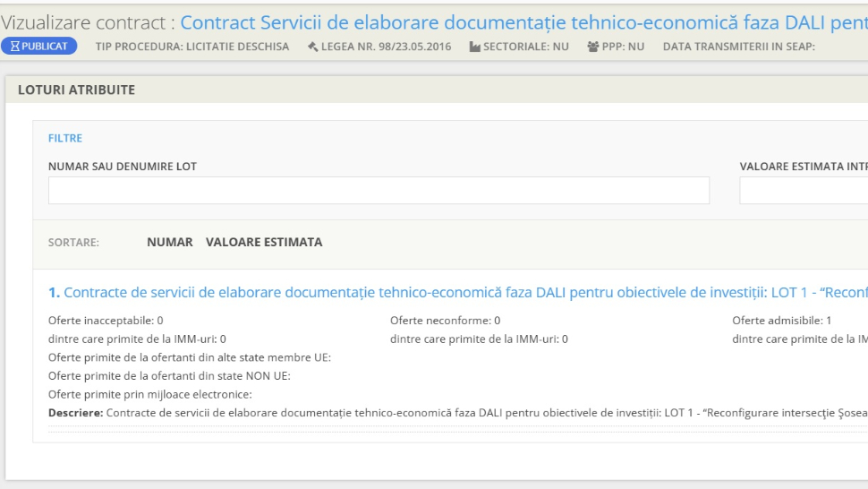
Task: Click the PUBLICAT status badge
Action: click(38, 46)
